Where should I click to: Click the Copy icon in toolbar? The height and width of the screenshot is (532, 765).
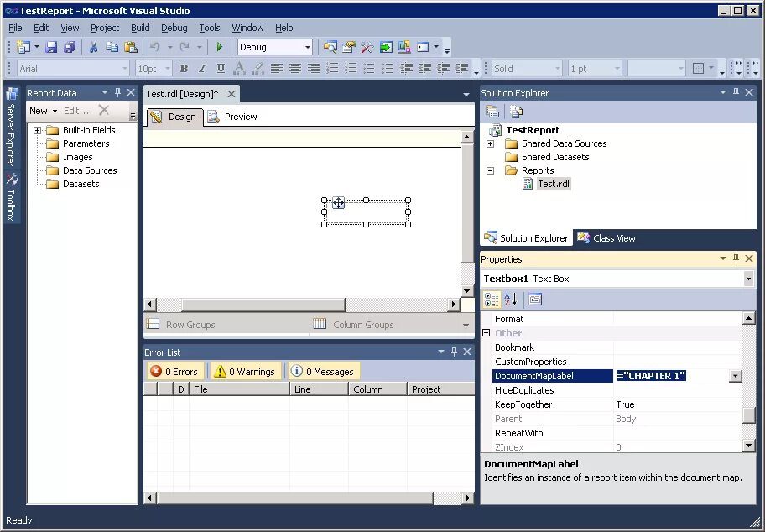(112, 47)
